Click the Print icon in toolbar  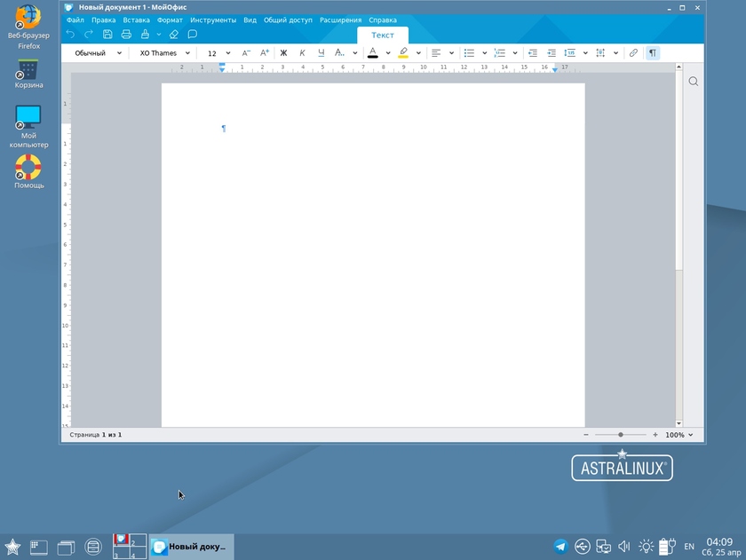pos(126,35)
